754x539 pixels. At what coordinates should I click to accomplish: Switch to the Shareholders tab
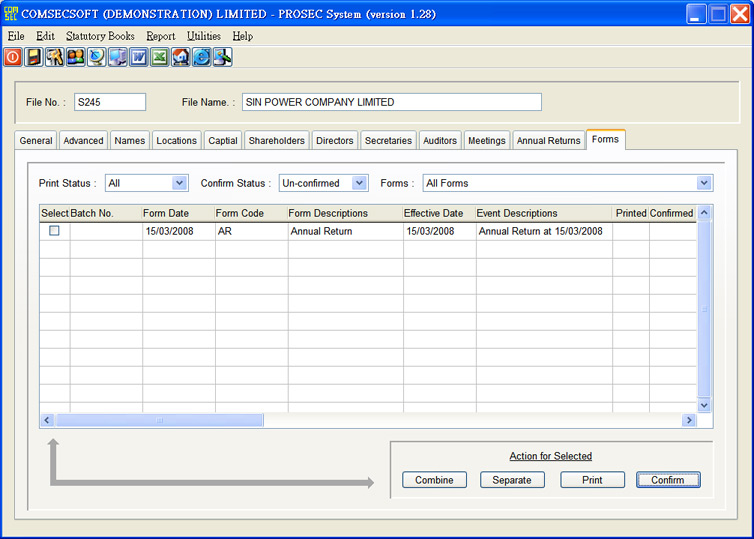(276, 141)
